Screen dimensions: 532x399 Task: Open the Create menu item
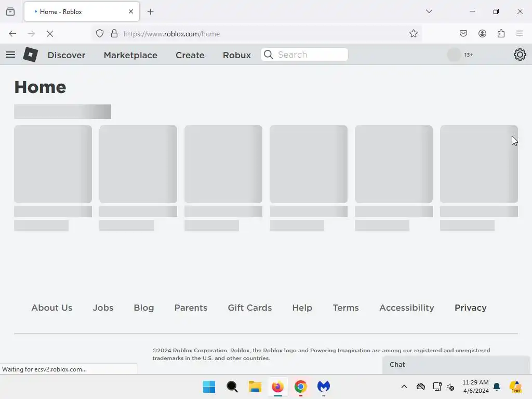coord(190,55)
